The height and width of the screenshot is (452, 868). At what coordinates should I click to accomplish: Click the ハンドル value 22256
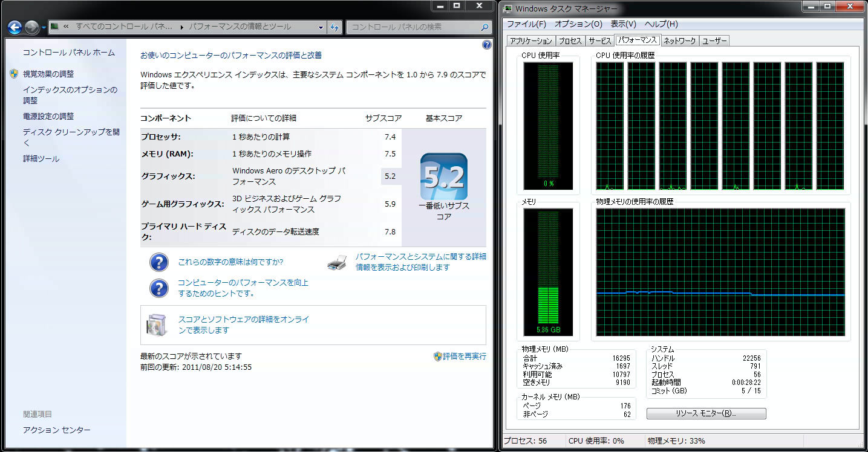pyautogui.click(x=751, y=358)
